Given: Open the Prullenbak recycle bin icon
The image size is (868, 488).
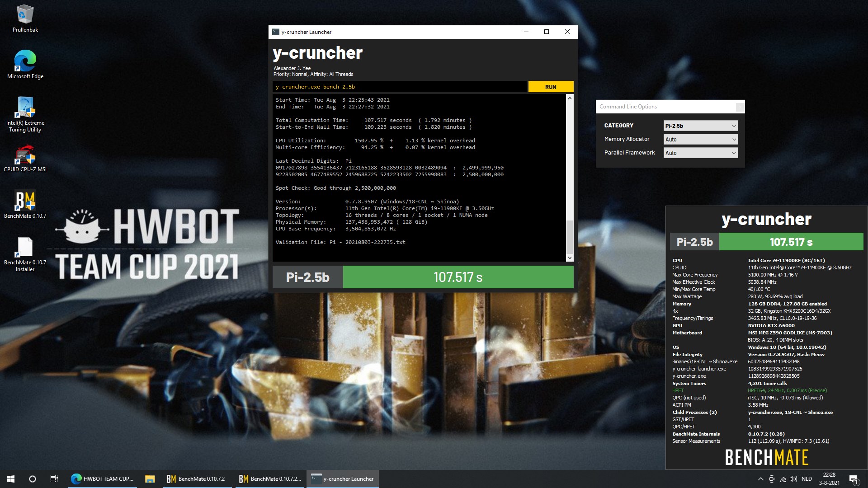Looking at the screenshot, I should pos(25,19).
